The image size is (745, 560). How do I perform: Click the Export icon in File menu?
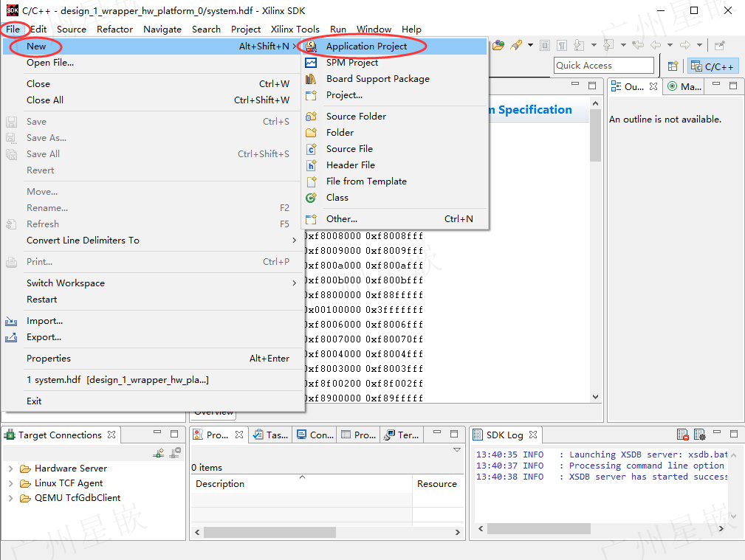(11, 338)
